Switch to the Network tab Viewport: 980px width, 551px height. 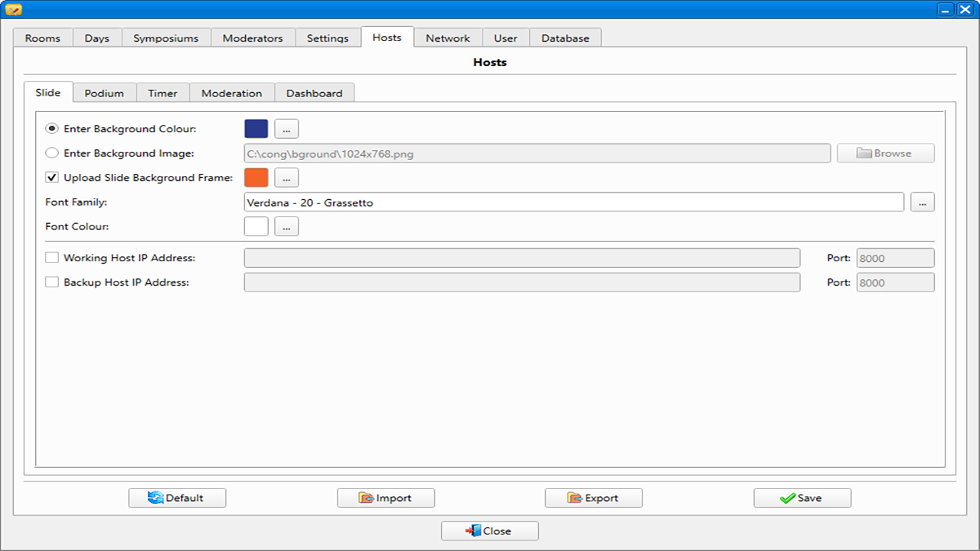point(448,38)
